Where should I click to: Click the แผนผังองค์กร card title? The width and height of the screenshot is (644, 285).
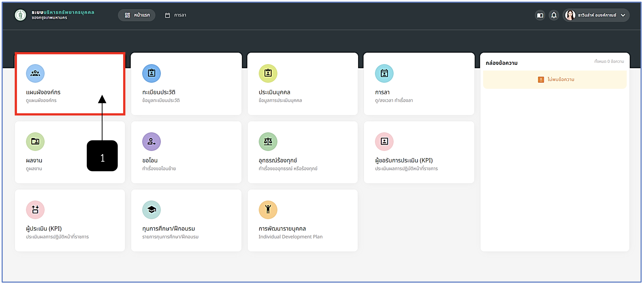tap(43, 92)
